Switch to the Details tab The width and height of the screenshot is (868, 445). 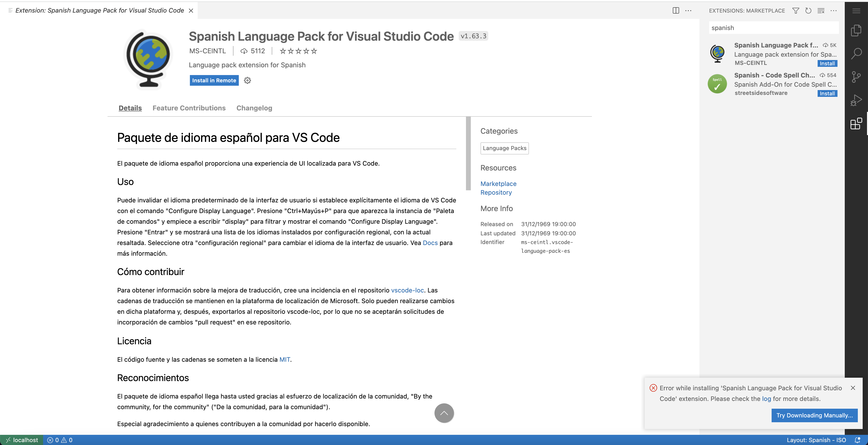[x=130, y=108]
